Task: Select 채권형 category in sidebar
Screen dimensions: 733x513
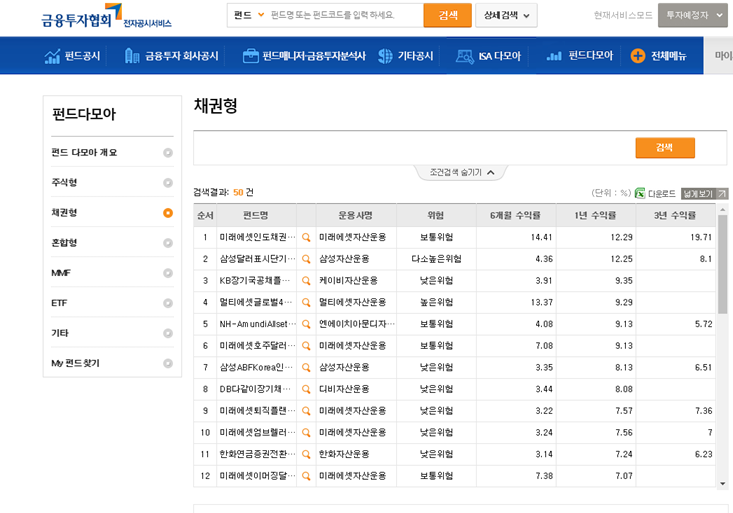Action: pyautogui.click(x=112, y=213)
